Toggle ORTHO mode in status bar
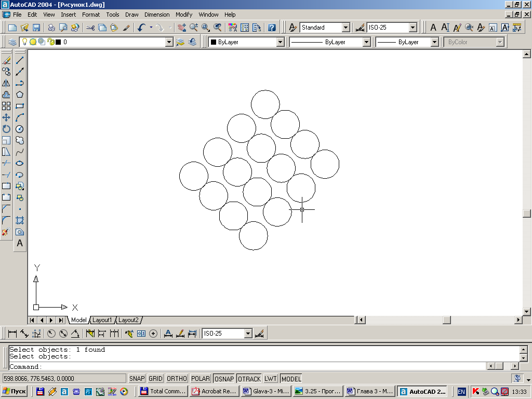This screenshot has height=399, width=532. (x=177, y=379)
